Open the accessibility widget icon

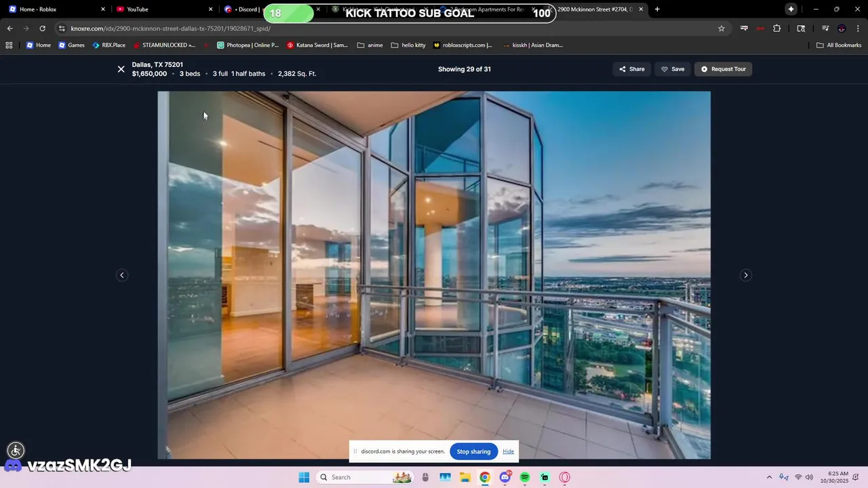point(16,450)
